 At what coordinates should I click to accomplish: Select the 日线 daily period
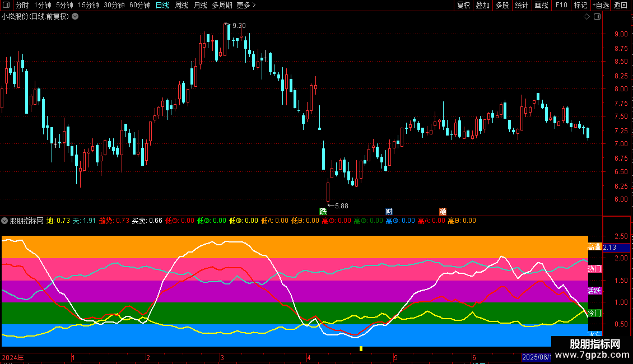coord(162,5)
